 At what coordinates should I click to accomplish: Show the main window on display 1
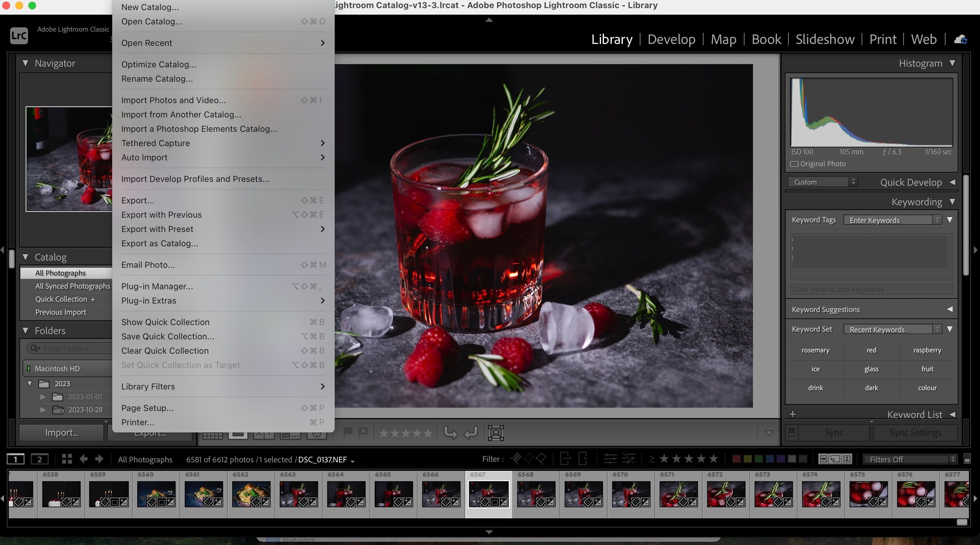[16, 459]
